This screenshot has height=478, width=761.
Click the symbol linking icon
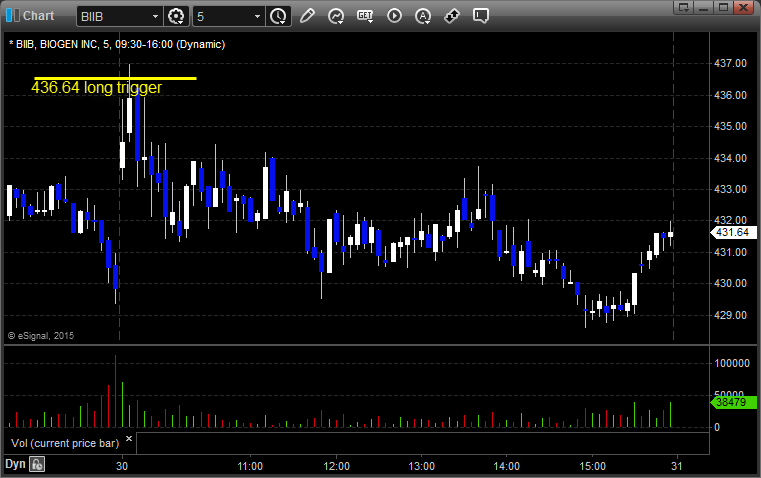pos(452,16)
